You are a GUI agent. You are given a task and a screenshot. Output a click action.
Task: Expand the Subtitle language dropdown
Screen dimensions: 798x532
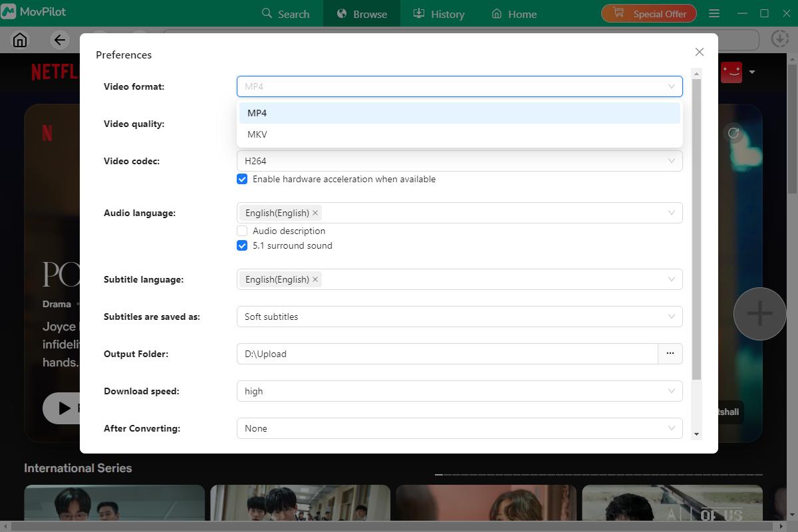pos(460,279)
